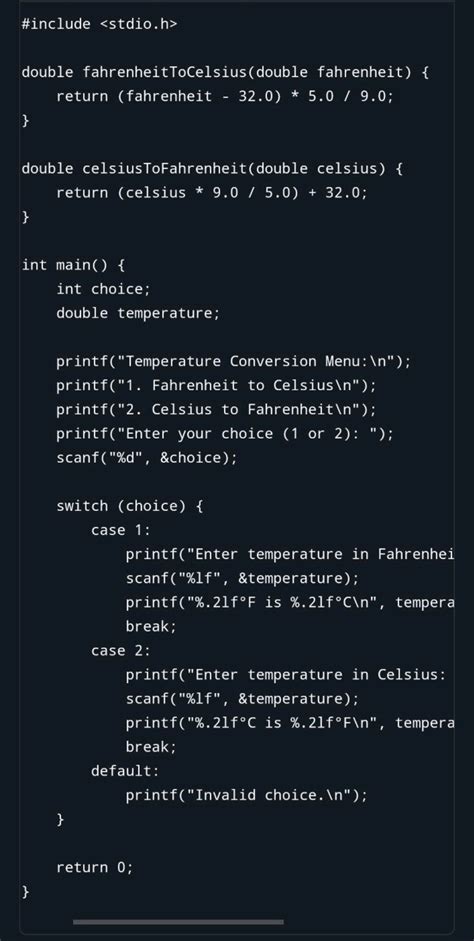Click the return (fahrenheit - 32.0) line

coord(225,97)
